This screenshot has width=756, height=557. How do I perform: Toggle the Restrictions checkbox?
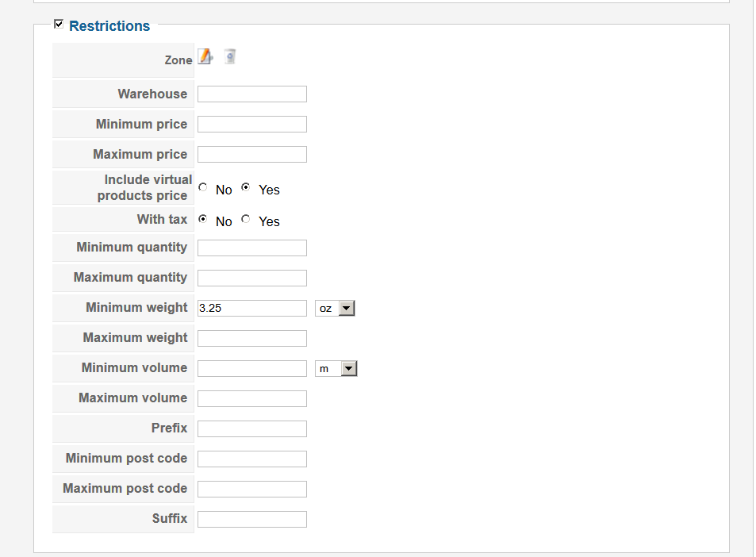click(58, 25)
